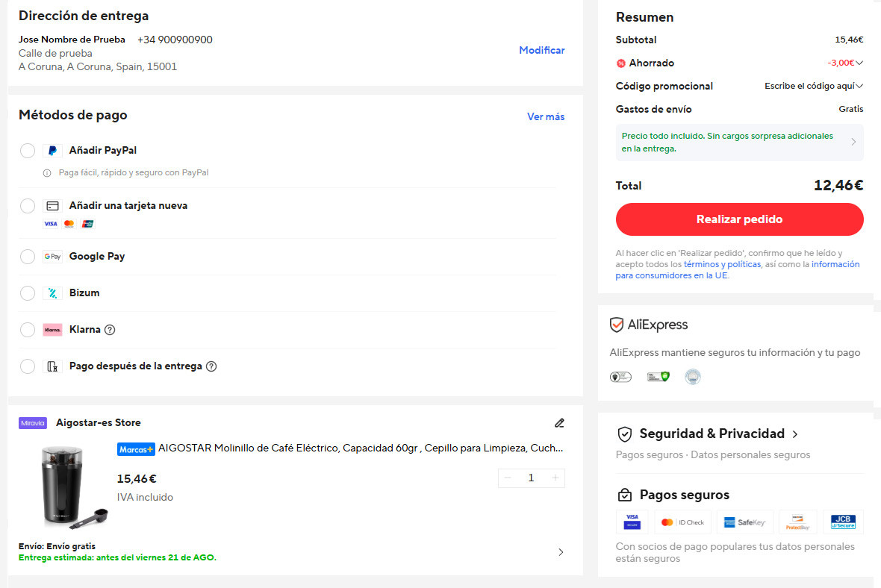This screenshot has width=881, height=588.
Task: Click Modificar to edit delivery address
Action: (541, 51)
